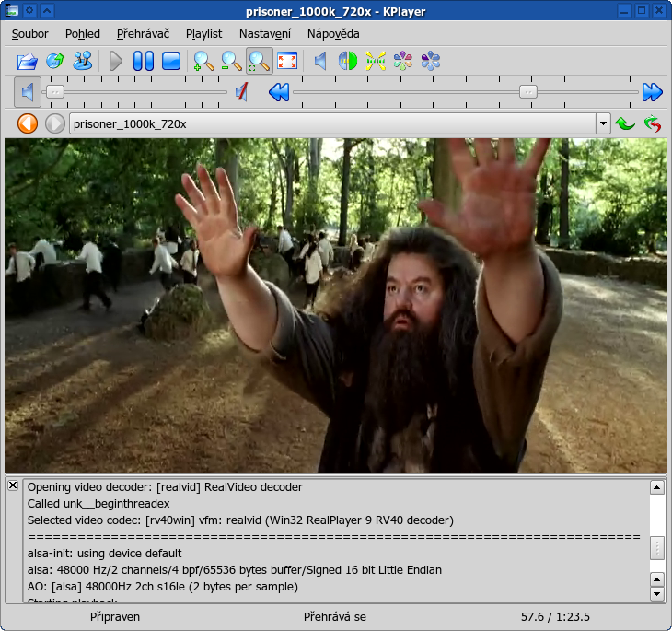
Task: Zoom out with the minus magnifier
Action: click(231, 61)
